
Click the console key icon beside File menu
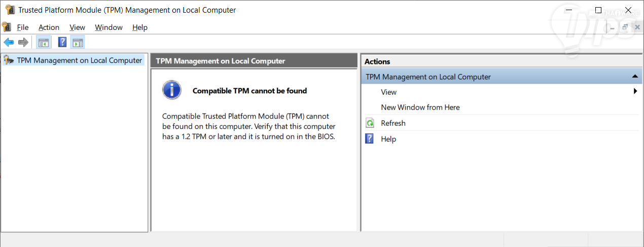7,27
